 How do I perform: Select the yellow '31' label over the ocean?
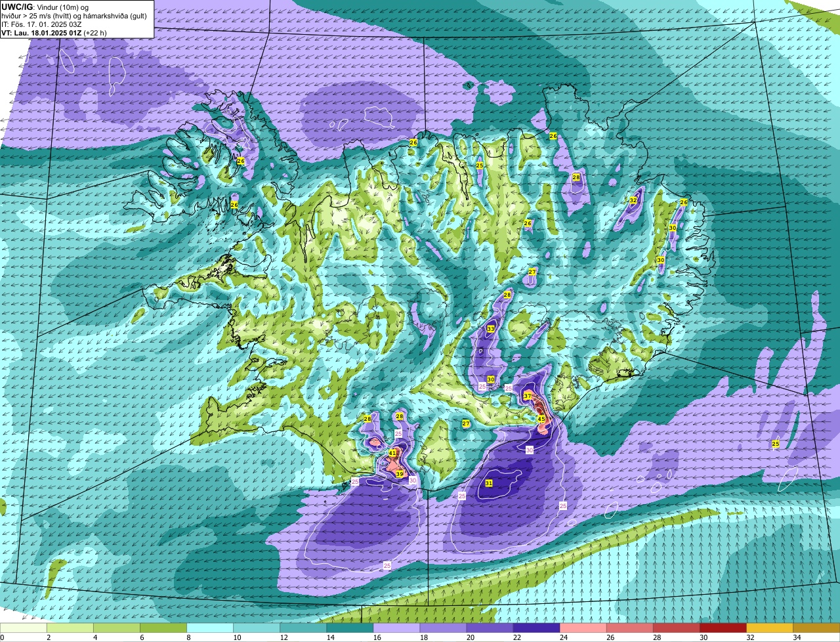click(489, 483)
